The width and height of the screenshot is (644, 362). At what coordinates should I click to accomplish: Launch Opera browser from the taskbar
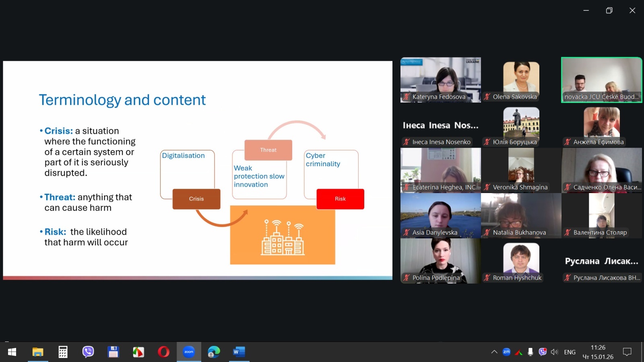[x=163, y=352]
